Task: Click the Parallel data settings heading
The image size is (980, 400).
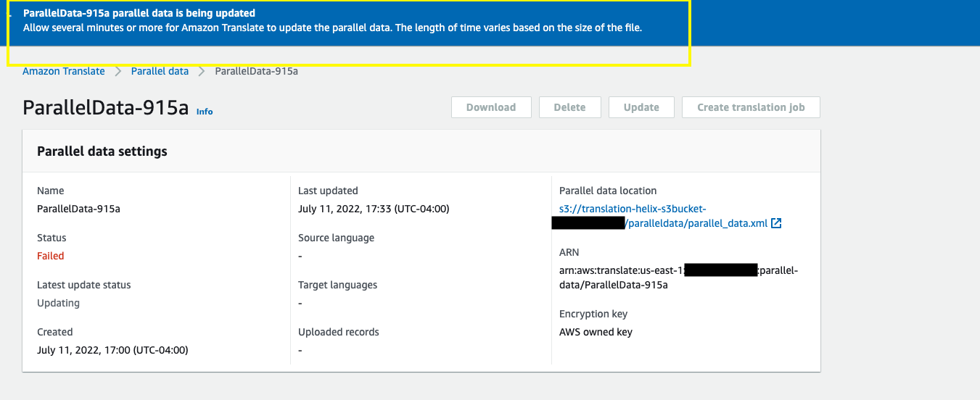Action: coord(102,151)
